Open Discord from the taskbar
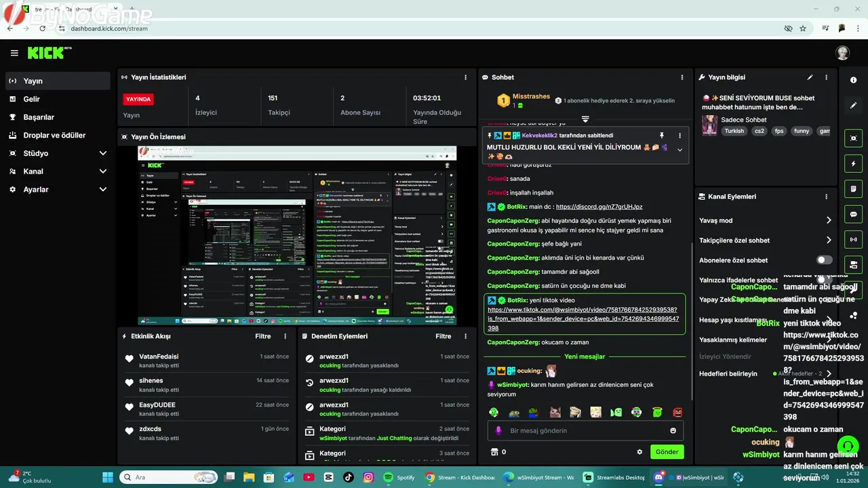Image resolution: width=868 pixels, height=488 pixels. pos(688,477)
